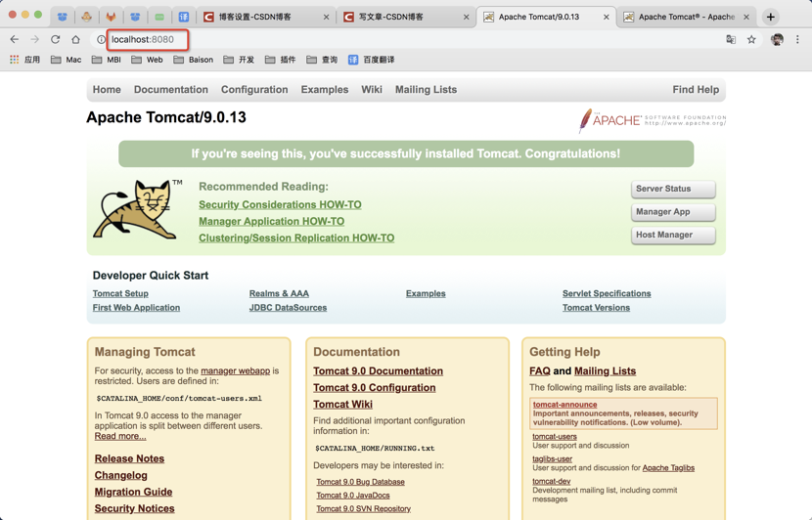Switch to the pinned translate tab

point(183,17)
